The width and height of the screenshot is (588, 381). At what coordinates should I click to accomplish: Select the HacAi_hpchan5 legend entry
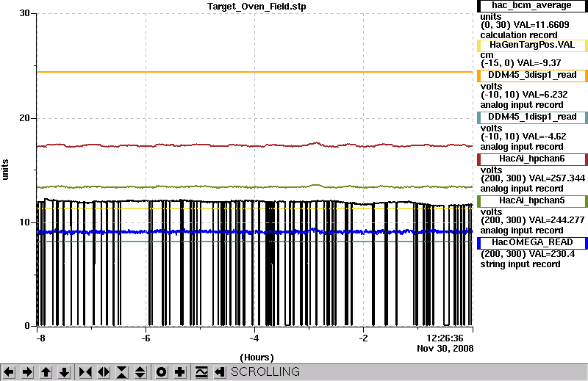click(x=532, y=201)
